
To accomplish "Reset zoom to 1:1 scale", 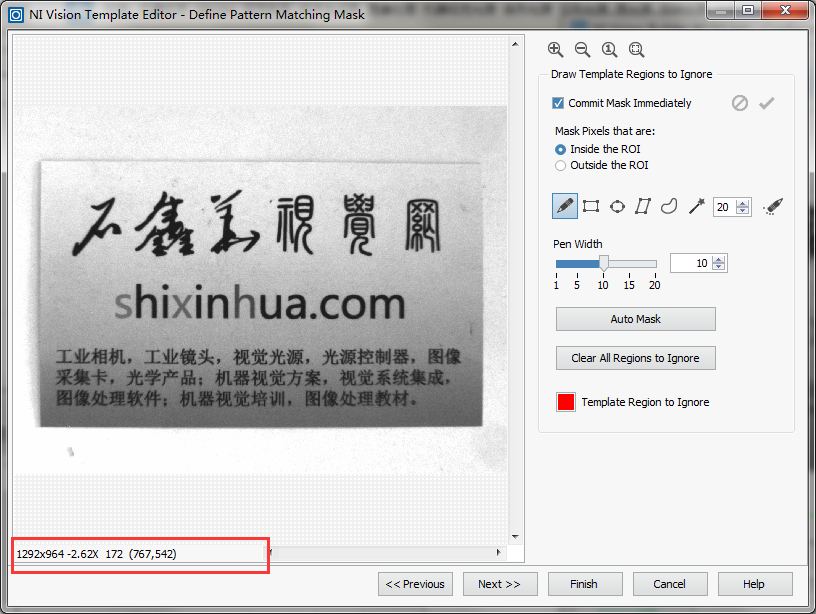I will (609, 50).
